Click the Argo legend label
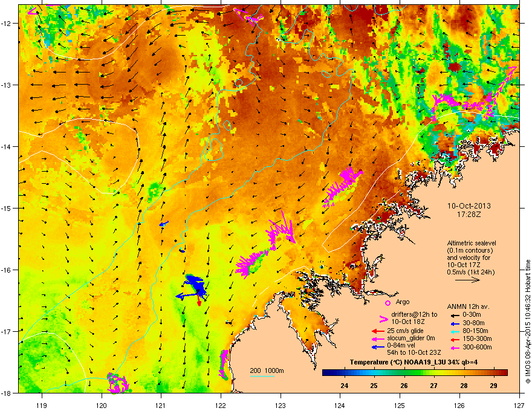Screen dimensions: 532x411 point(403,302)
